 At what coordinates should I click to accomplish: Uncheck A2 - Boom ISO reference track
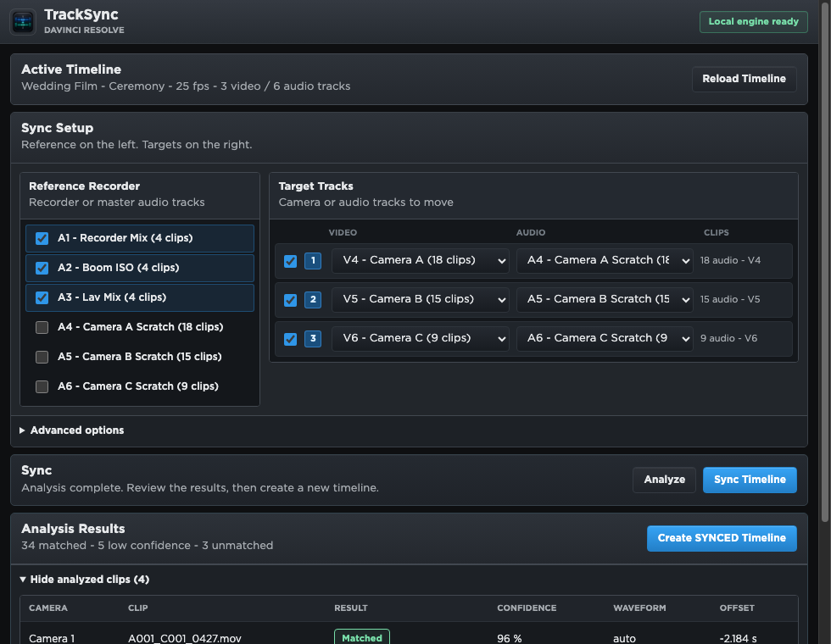[x=42, y=268]
